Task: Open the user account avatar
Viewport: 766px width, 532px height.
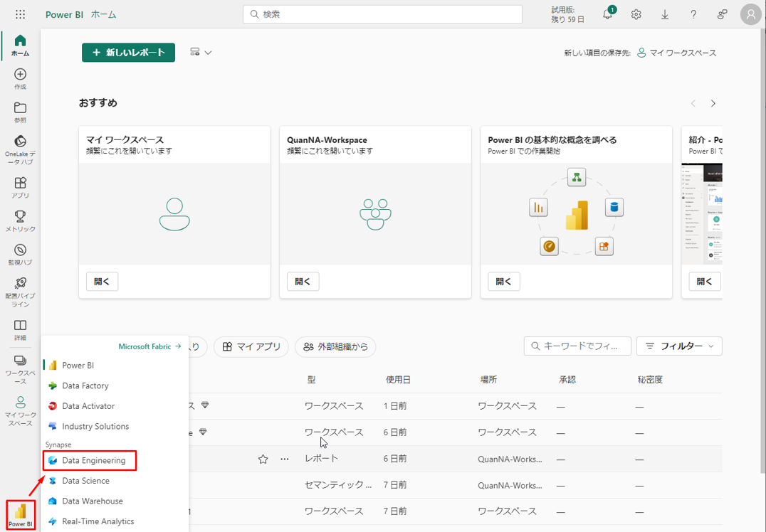Action: coord(751,14)
